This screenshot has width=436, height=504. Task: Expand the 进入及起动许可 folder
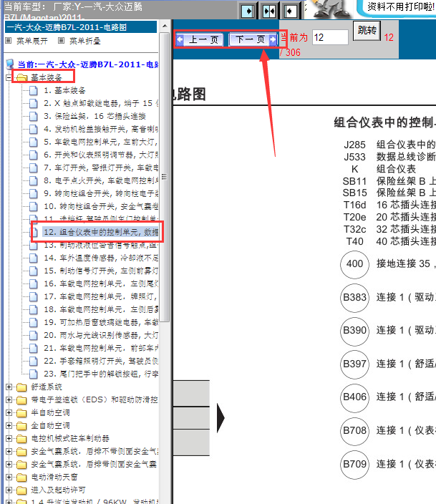click(x=9, y=490)
